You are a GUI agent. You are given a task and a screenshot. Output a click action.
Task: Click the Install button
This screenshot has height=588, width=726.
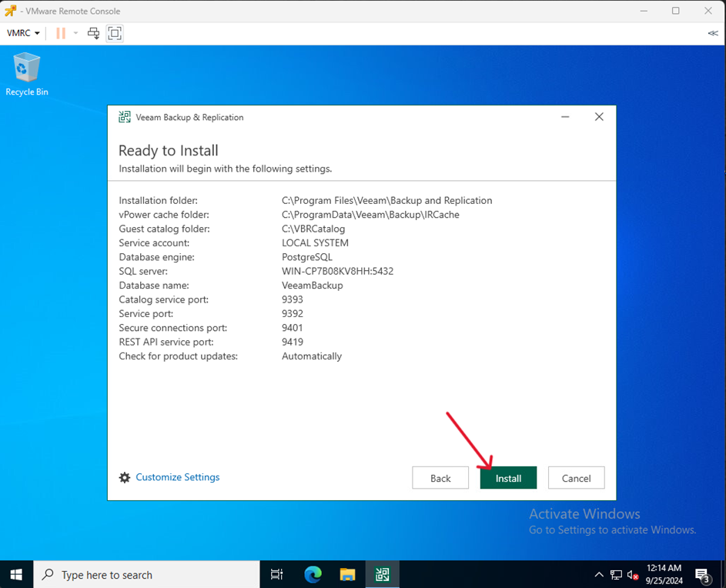(x=508, y=478)
